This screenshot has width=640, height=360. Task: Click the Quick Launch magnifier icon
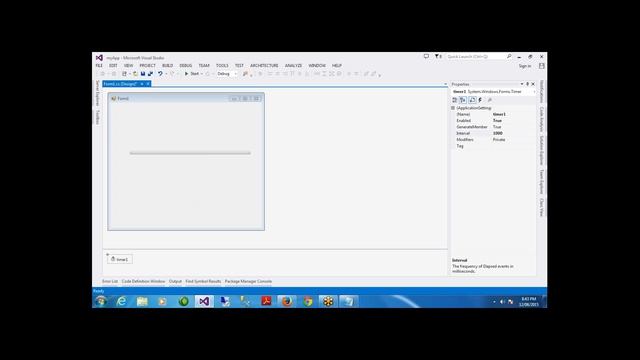(509, 56)
